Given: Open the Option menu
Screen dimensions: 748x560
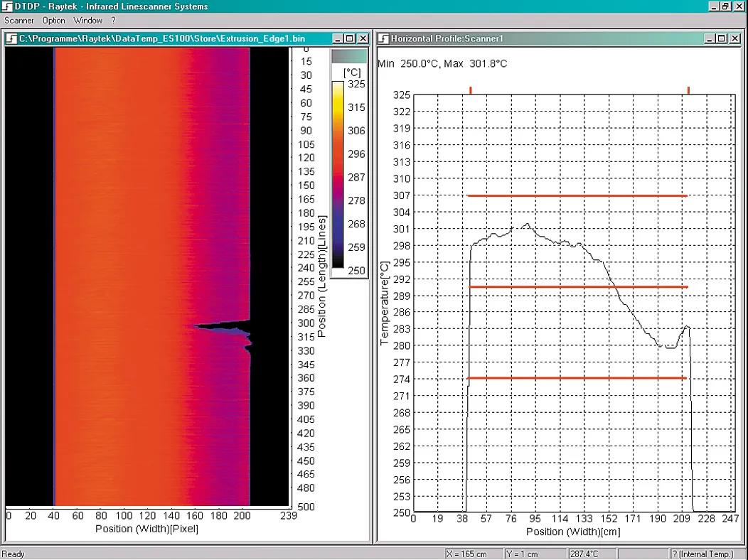Looking at the screenshot, I should pyautogui.click(x=53, y=21).
